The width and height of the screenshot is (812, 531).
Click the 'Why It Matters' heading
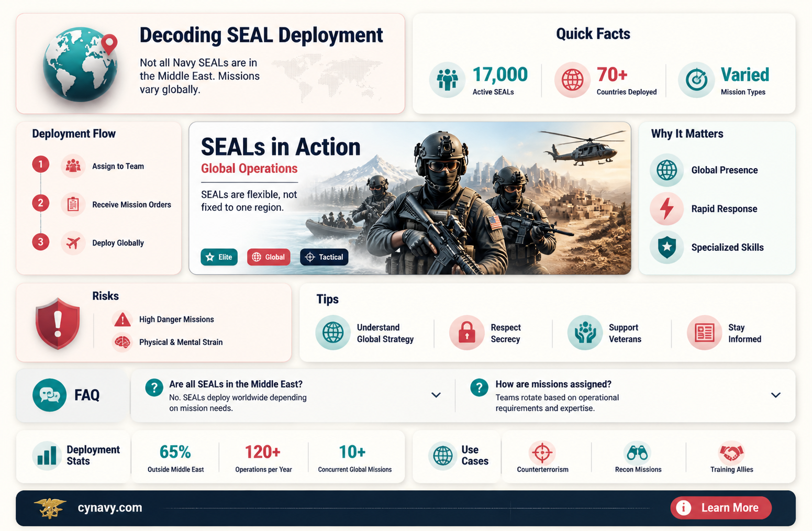[x=687, y=134]
